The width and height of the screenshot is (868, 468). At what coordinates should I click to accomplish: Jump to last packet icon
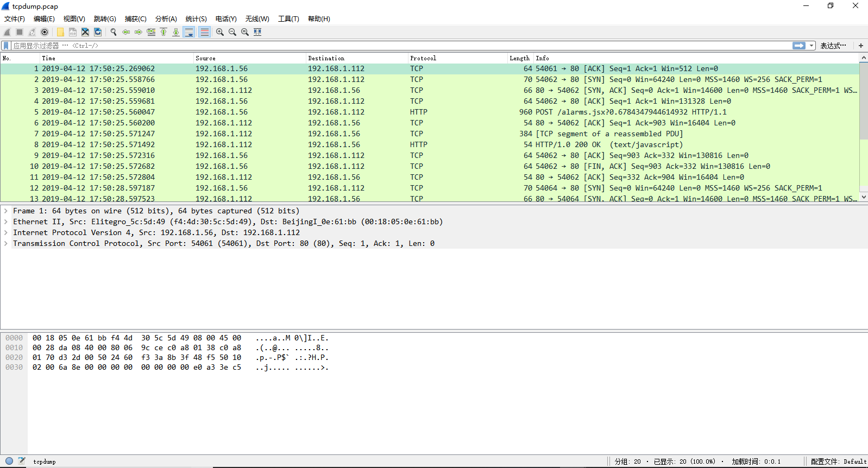click(x=176, y=32)
